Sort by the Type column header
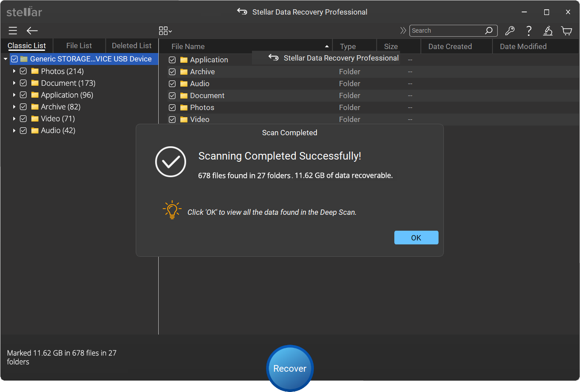580x392 pixels. pos(355,46)
